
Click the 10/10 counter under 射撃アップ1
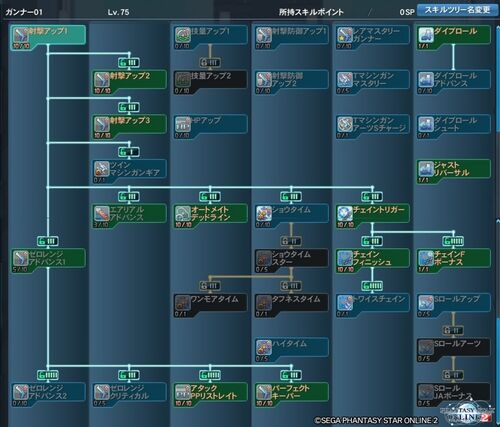click(21, 46)
